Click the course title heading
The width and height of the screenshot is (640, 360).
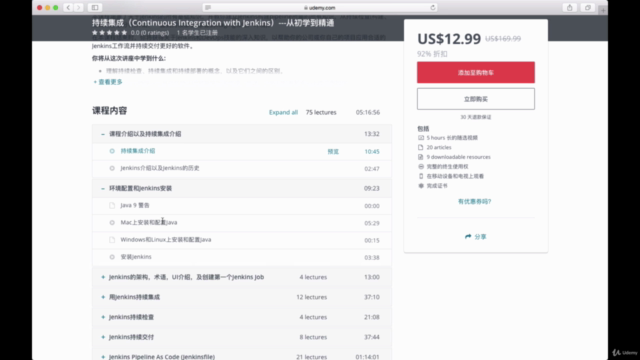click(x=213, y=23)
